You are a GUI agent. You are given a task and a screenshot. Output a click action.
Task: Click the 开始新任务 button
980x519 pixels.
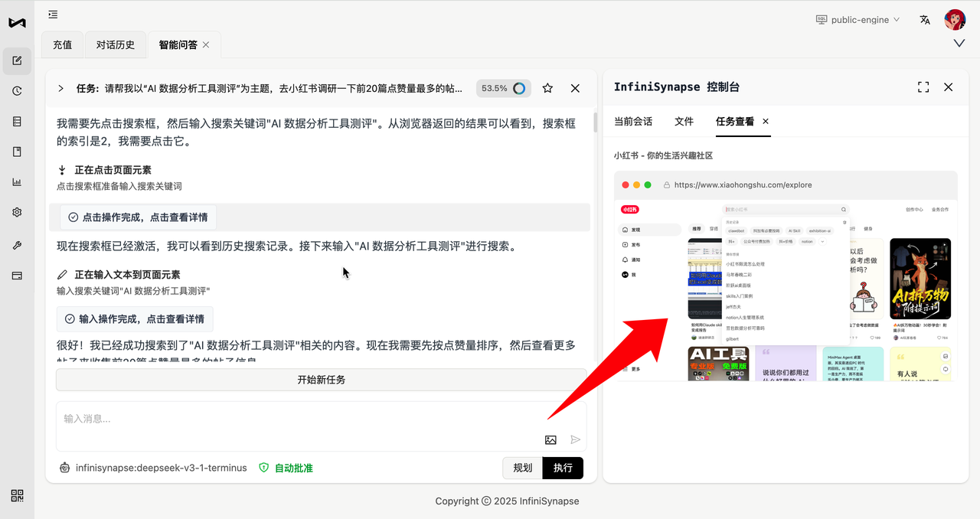[x=322, y=380]
